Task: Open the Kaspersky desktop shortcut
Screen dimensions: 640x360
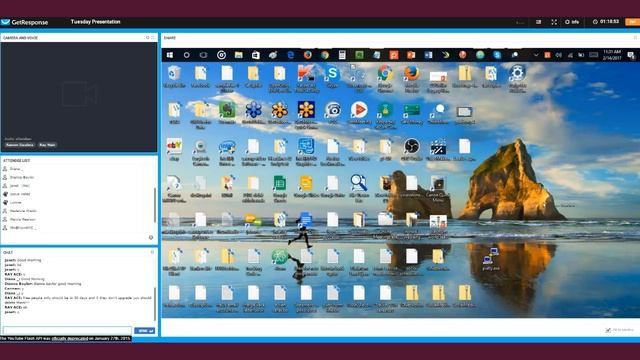Action: click(306, 78)
